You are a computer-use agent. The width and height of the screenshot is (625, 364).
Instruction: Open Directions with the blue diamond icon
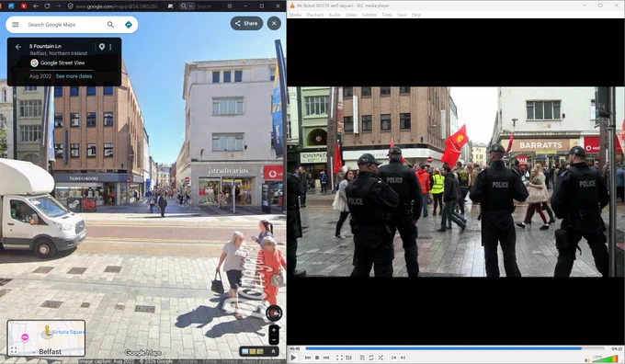point(129,25)
